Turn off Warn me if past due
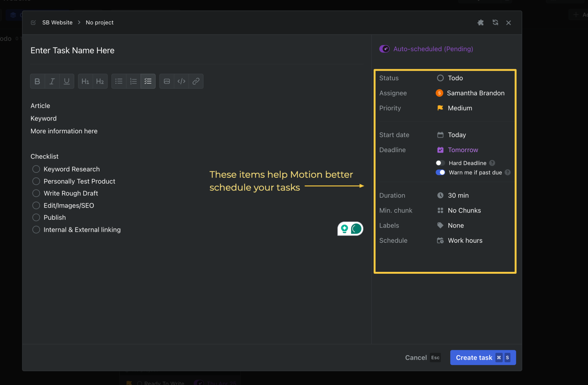588x385 pixels. 440,172
